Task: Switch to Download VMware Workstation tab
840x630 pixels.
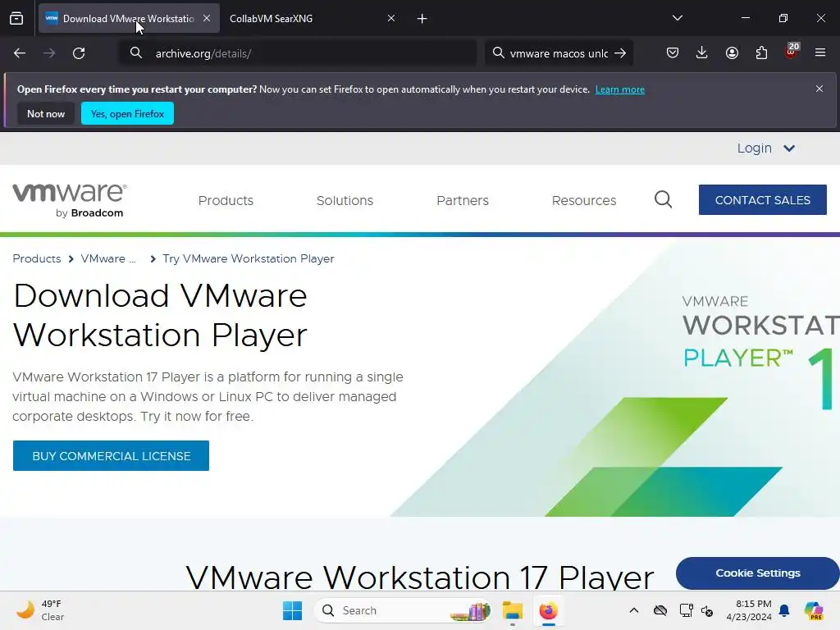Action: click(129, 19)
